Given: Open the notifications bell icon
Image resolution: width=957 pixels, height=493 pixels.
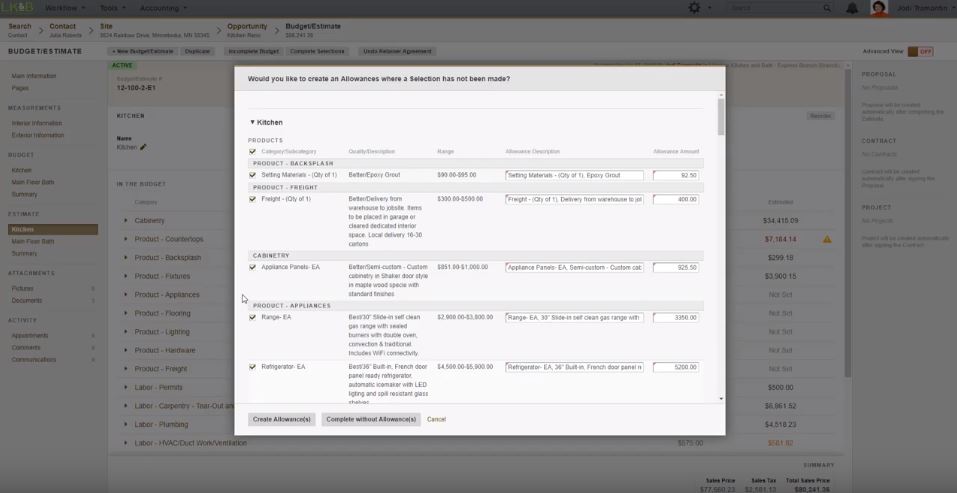Looking at the screenshot, I should (852, 8).
